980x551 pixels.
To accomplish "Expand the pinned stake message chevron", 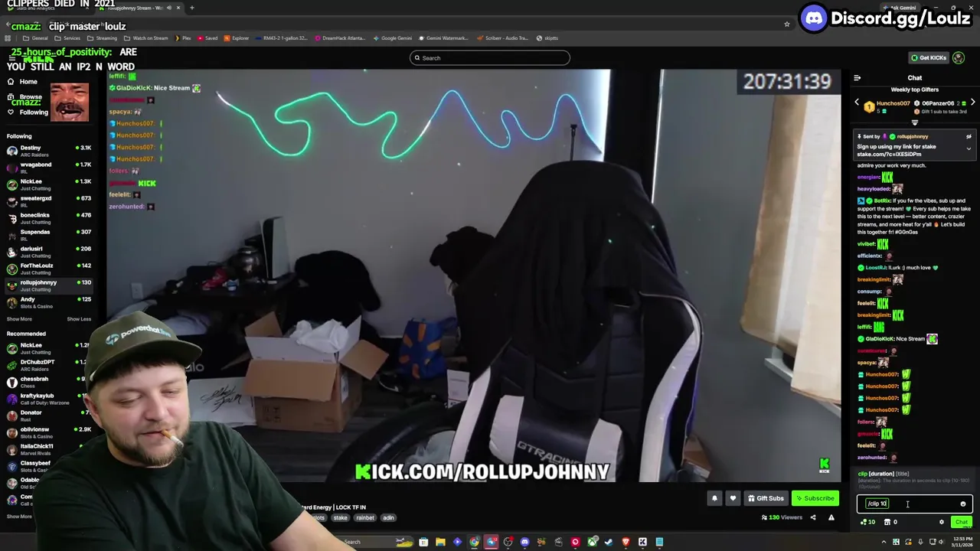I will coord(969,149).
